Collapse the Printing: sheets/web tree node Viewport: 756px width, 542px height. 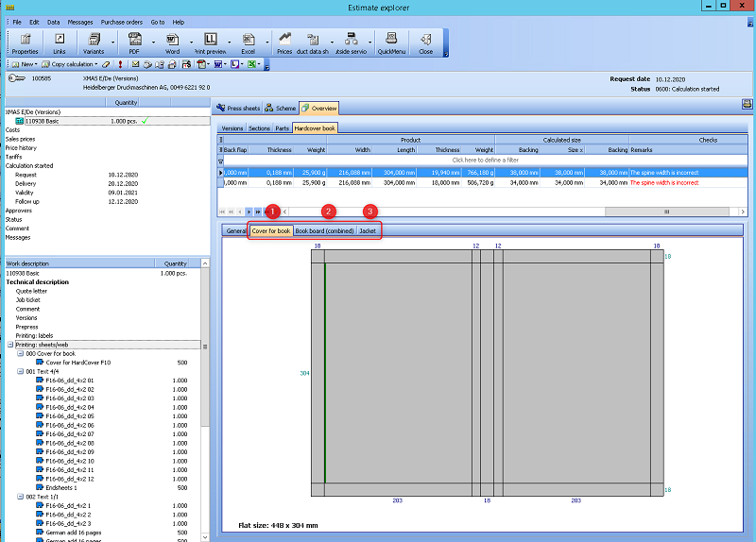click(x=10, y=345)
